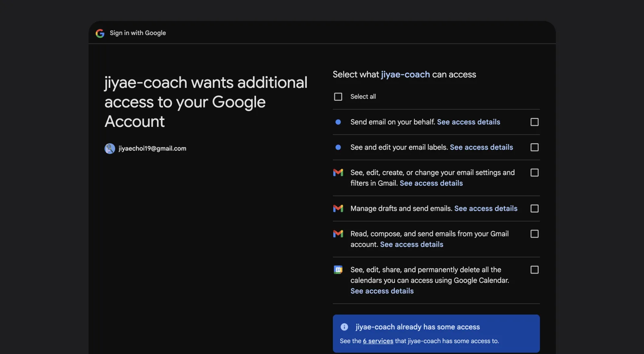Check Manage drafts and send emails
Image resolution: width=644 pixels, height=354 pixels.
point(535,209)
